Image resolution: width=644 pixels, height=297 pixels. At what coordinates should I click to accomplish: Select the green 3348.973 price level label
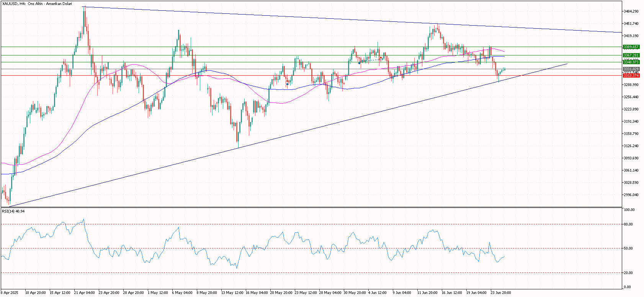(631, 62)
